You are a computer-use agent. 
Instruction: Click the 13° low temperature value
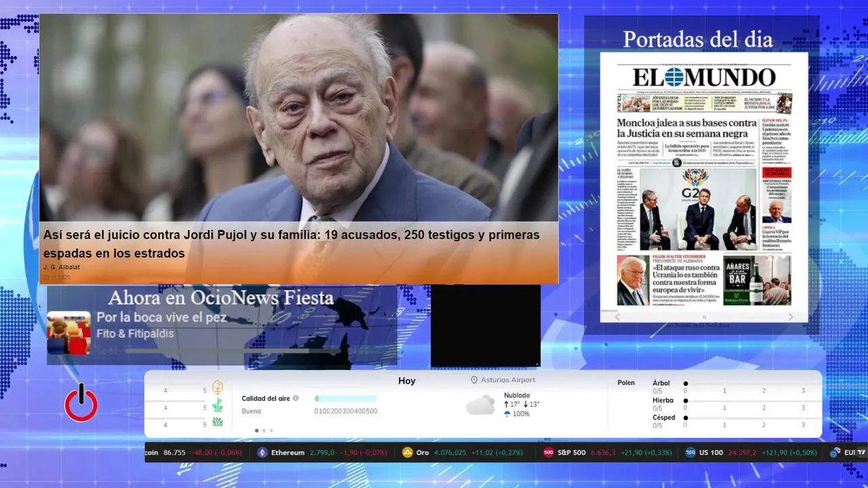[x=534, y=405]
